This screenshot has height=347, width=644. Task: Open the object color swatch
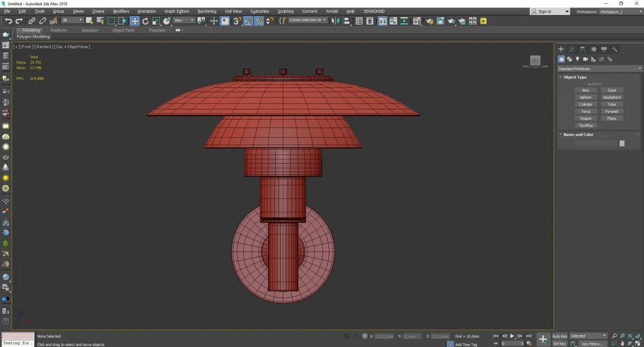click(x=622, y=143)
